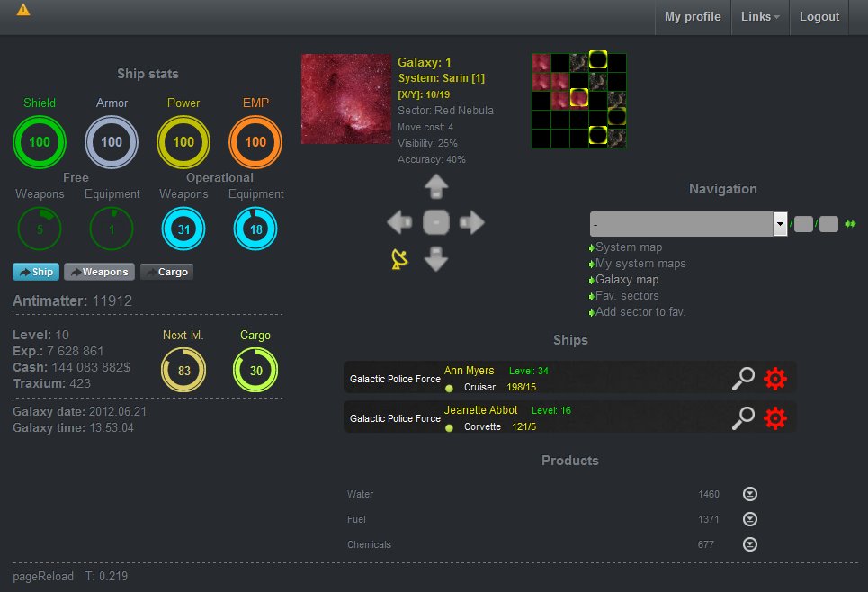Viewport: 868px width, 592px height.
Task: Click the right movement arrow
Action: [x=472, y=222]
